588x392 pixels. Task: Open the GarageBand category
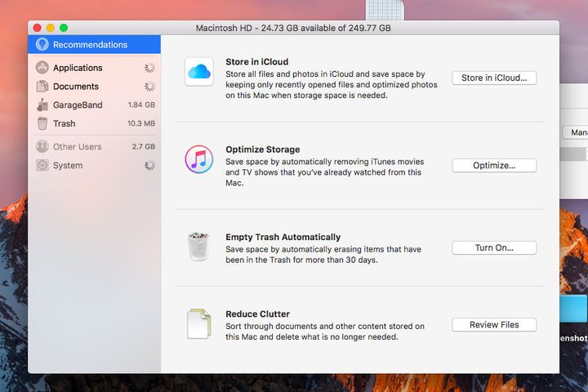click(x=94, y=105)
